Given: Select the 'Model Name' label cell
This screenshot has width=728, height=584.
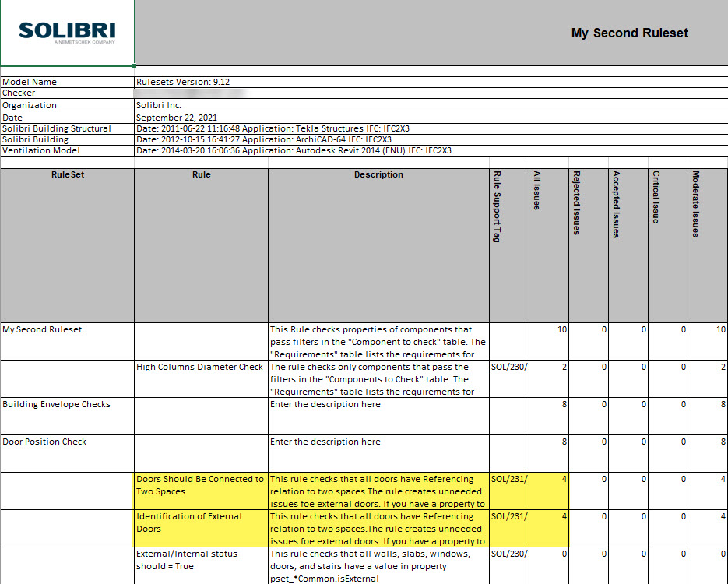Looking at the screenshot, I should (x=67, y=82).
